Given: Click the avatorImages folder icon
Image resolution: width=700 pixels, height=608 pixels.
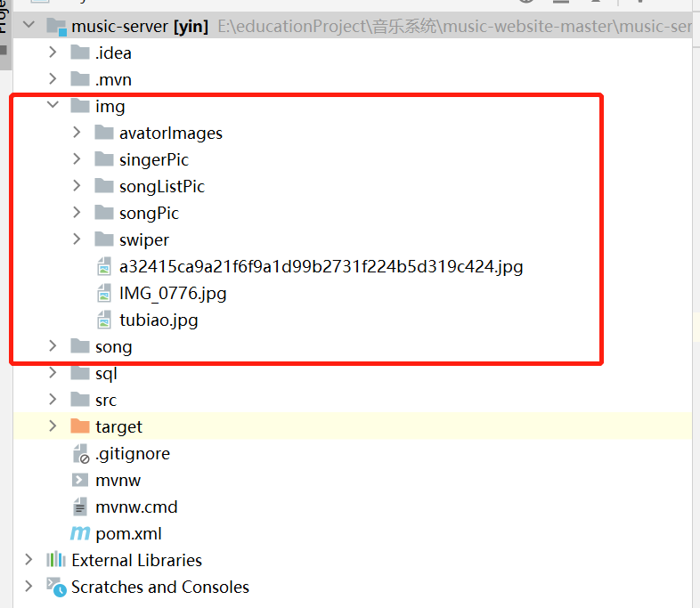Looking at the screenshot, I should click(x=104, y=132).
